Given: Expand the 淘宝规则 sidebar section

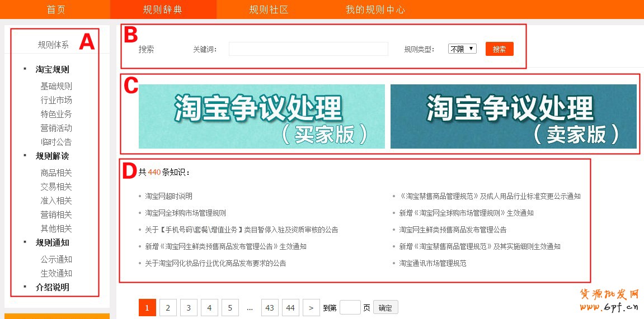Looking at the screenshot, I should [53, 69].
